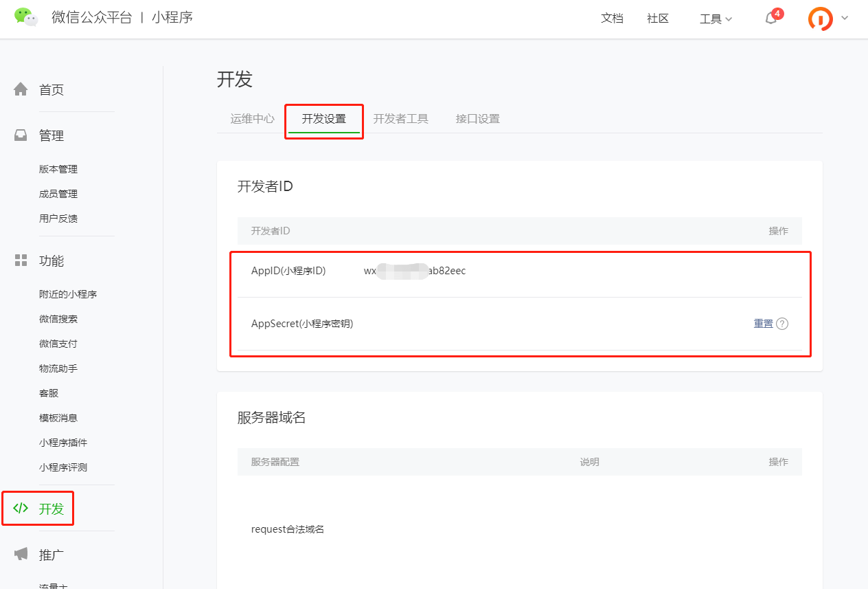The height and width of the screenshot is (589, 868).
Task: Open 模板消息 in sidebar
Action: (x=58, y=418)
